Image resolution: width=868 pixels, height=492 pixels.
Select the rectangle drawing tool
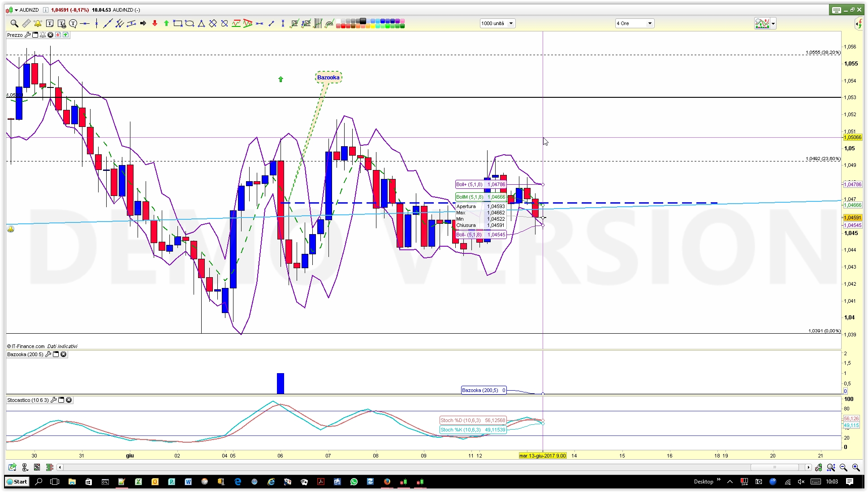coord(178,23)
